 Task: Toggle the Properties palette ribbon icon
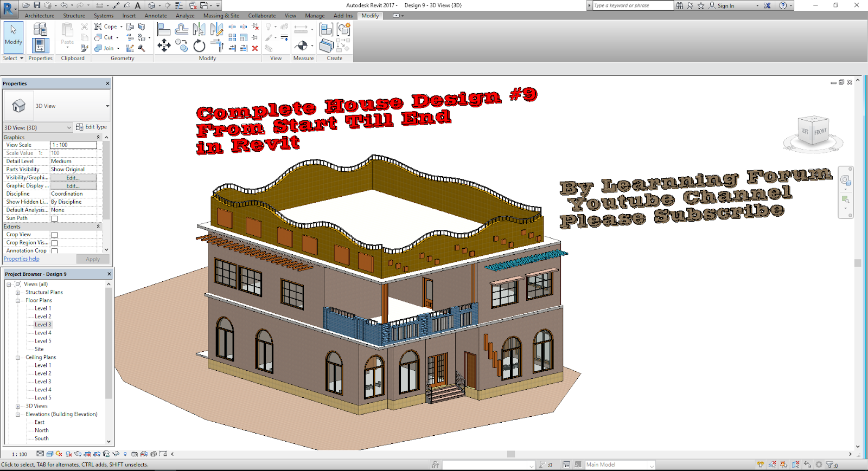(x=41, y=46)
